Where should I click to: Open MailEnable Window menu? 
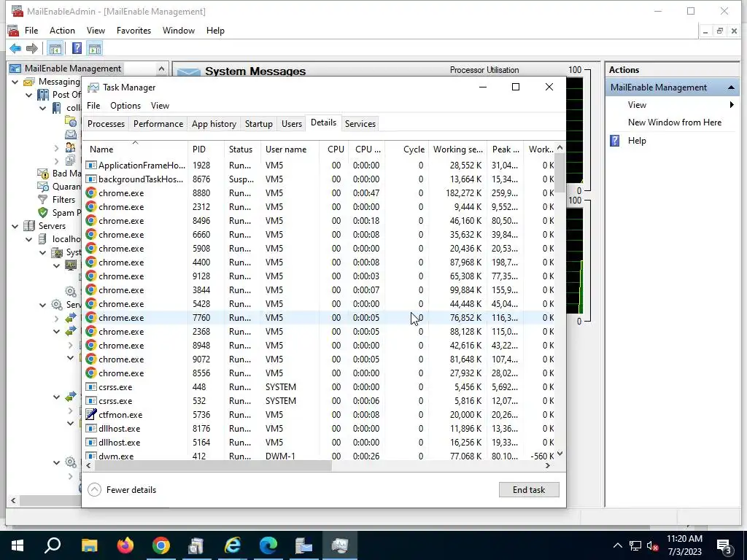(x=179, y=31)
